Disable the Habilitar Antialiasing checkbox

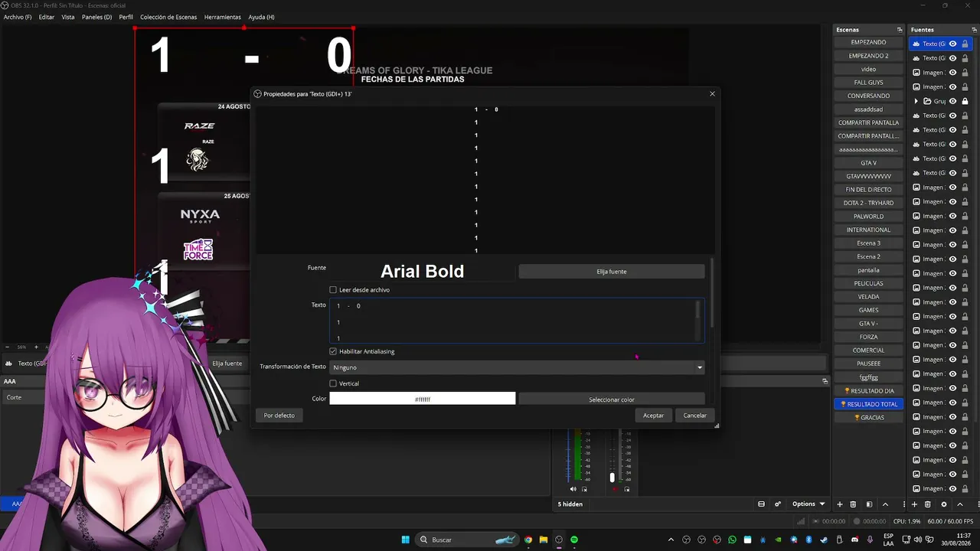point(333,351)
